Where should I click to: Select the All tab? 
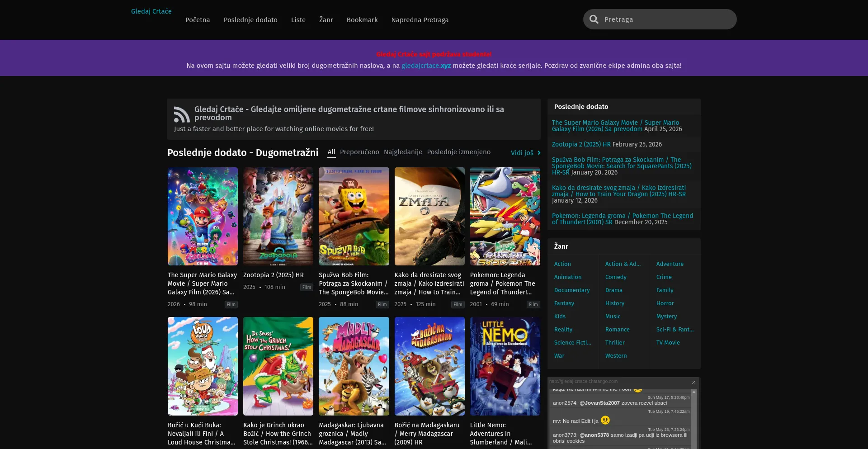[x=331, y=152]
